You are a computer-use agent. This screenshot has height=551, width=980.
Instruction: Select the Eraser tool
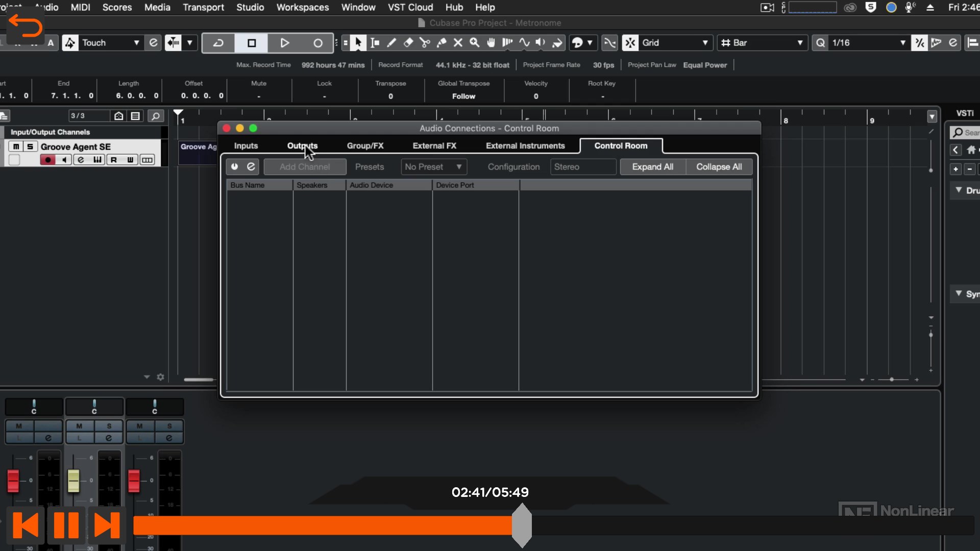point(408,43)
